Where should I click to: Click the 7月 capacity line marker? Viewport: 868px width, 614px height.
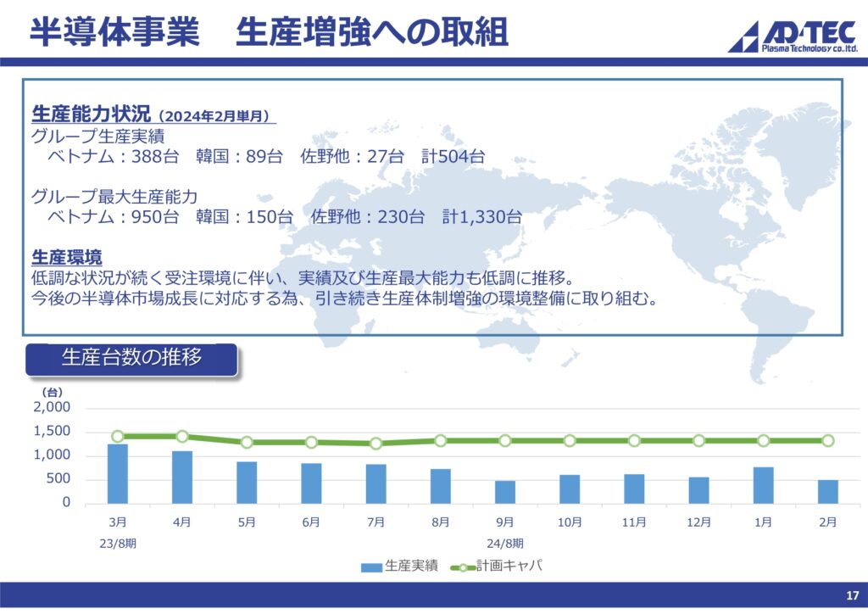click(x=376, y=444)
